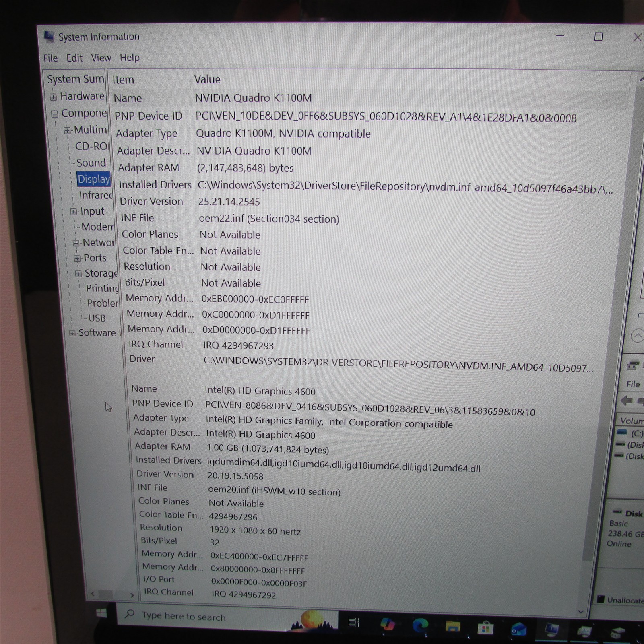
Task: Select the 'IRQ 4294967292' value
Action: [244, 594]
